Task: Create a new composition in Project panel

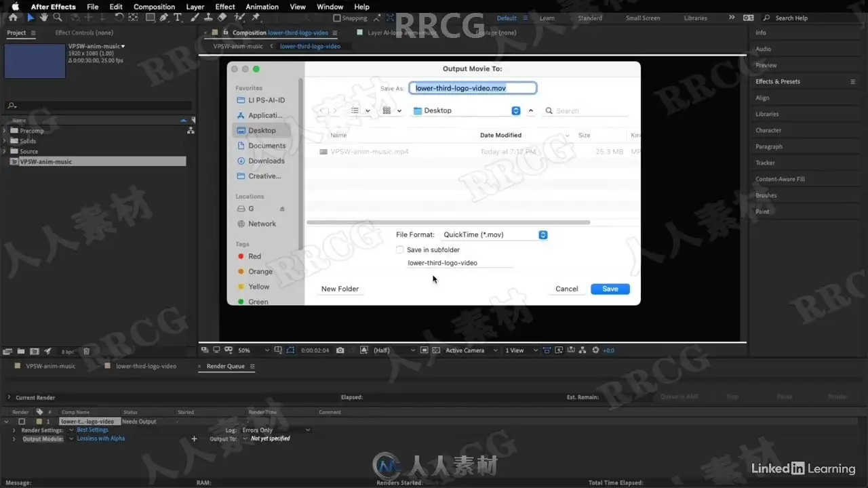Action: [34, 351]
